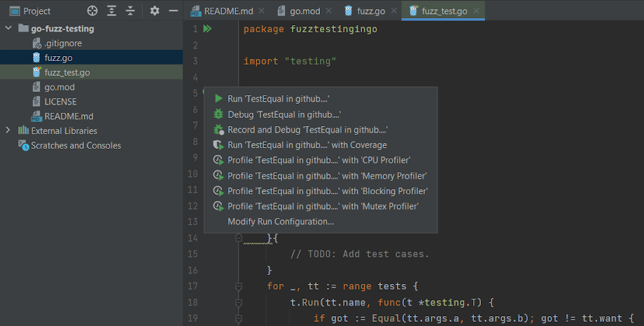This screenshot has width=644, height=326.
Task: Select README.md in project tree
Action: (x=69, y=116)
